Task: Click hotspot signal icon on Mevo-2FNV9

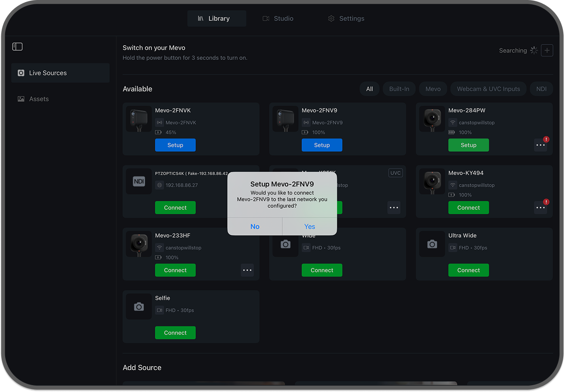Action: [306, 123]
